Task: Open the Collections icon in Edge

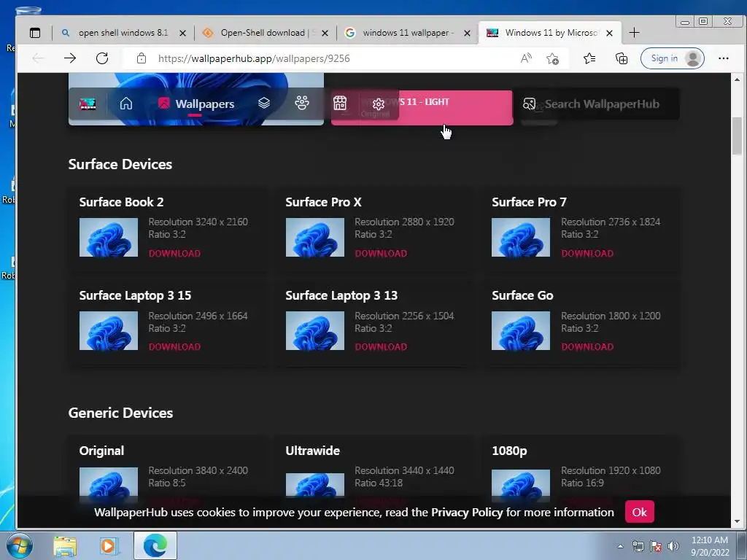Action: [x=622, y=58]
